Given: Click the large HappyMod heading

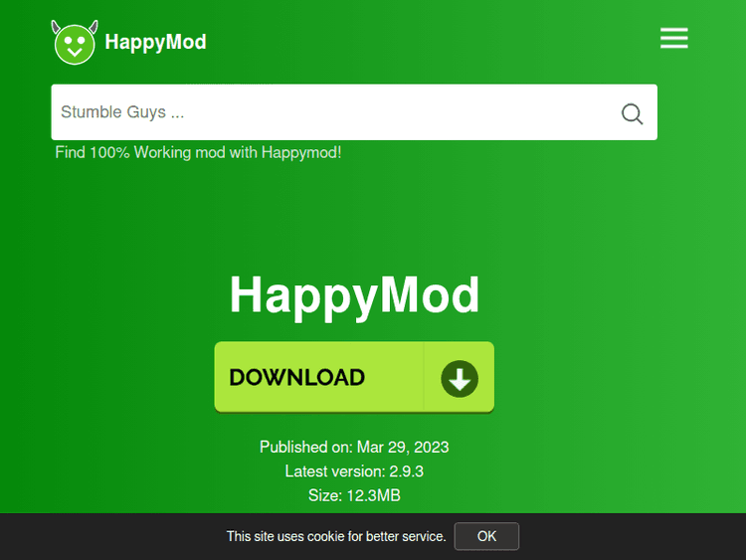Looking at the screenshot, I should coord(354,296).
